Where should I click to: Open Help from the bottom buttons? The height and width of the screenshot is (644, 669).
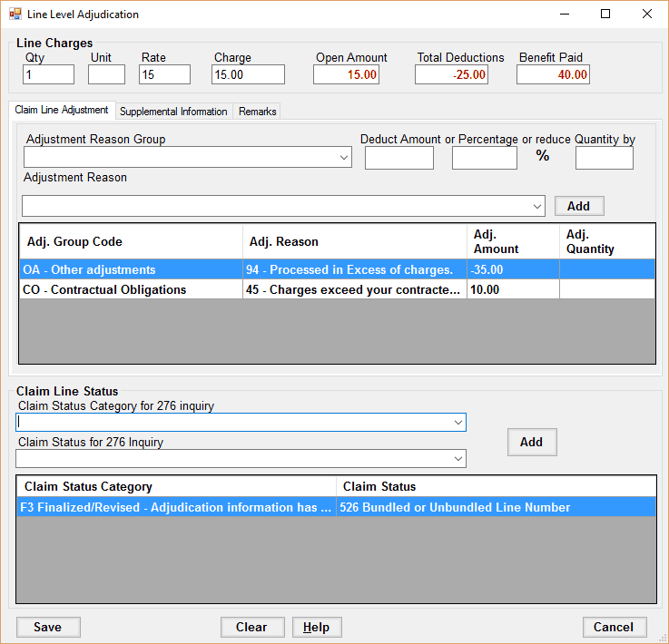click(316, 627)
